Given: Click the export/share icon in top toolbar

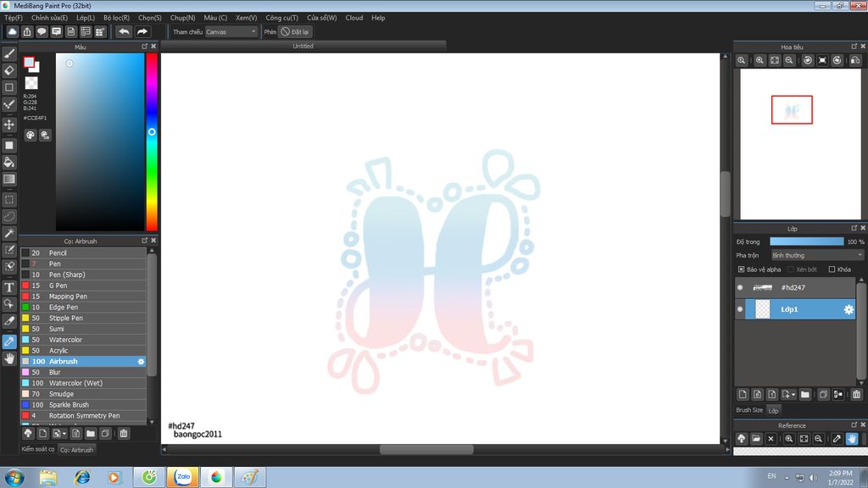Looking at the screenshot, I should coord(27,31).
